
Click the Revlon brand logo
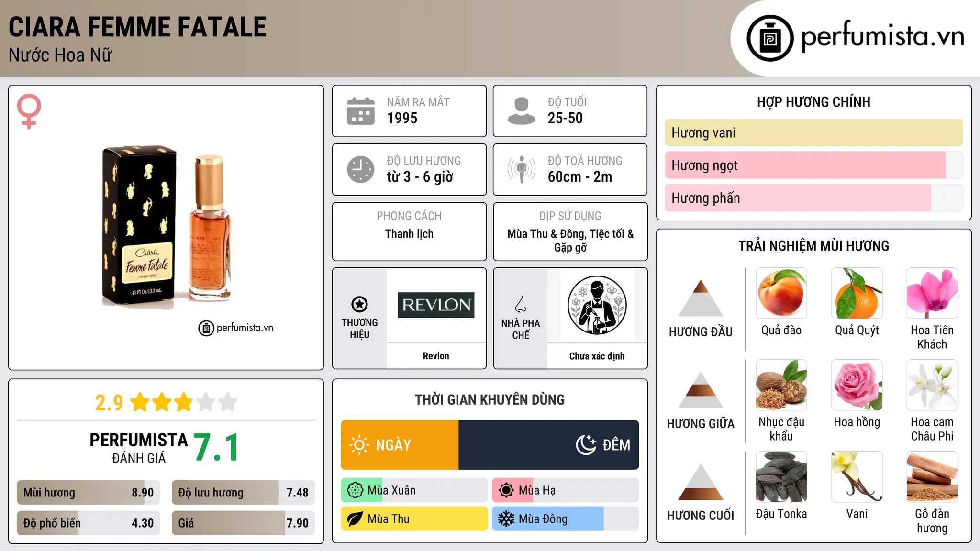(436, 305)
